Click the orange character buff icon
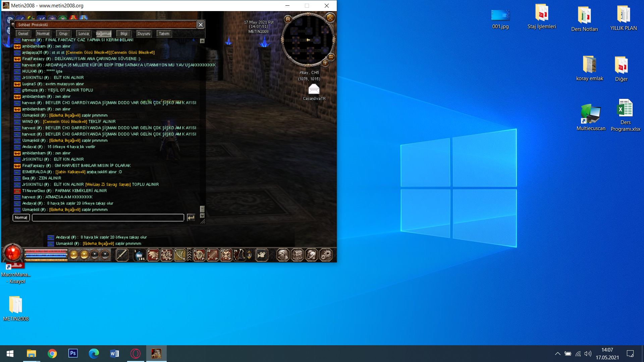Viewport: 644px width, 362px height. pos(73,17)
